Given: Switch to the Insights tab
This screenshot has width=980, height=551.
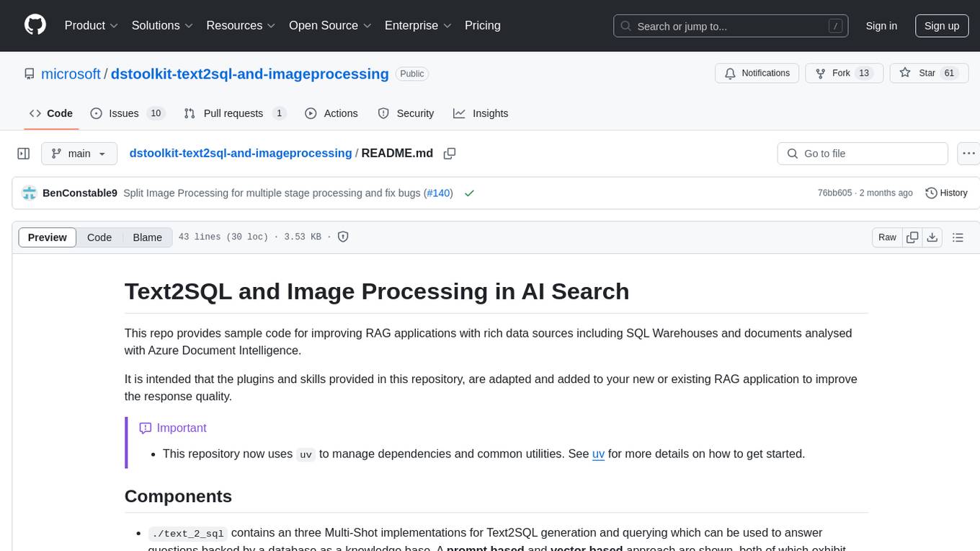Looking at the screenshot, I should tap(481, 113).
